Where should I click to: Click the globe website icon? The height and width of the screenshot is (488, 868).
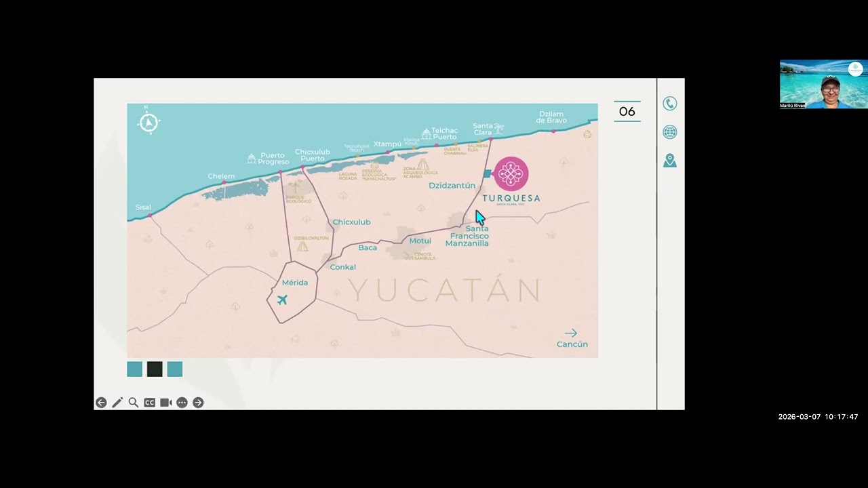(x=670, y=132)
